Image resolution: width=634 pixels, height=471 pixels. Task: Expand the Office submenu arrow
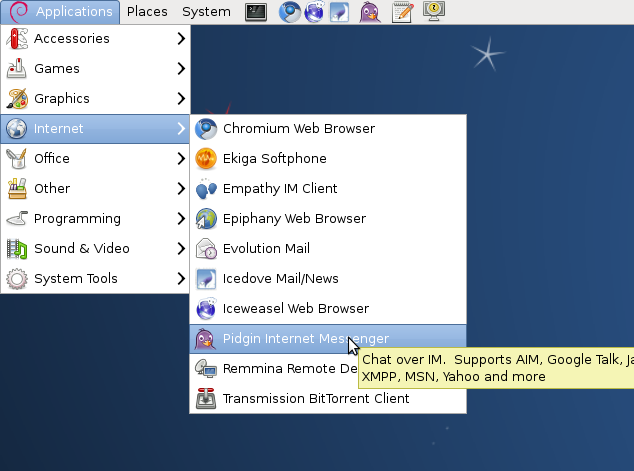coord(181,158)
